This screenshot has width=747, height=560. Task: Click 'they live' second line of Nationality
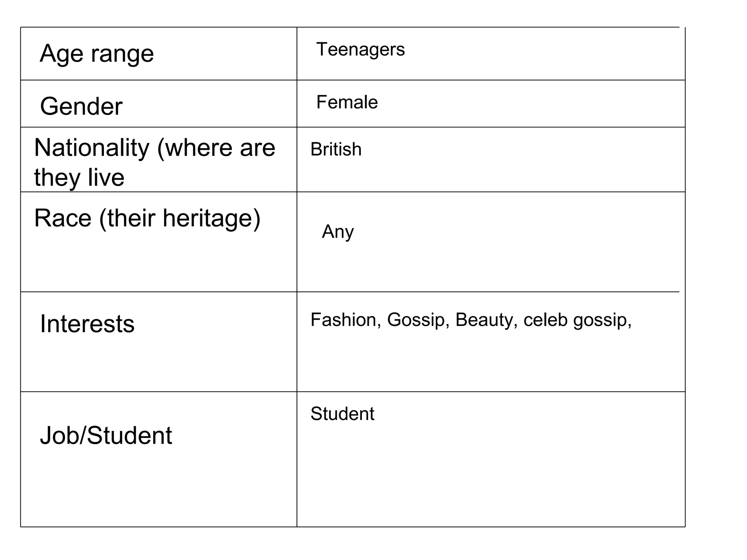pos(79,177)
